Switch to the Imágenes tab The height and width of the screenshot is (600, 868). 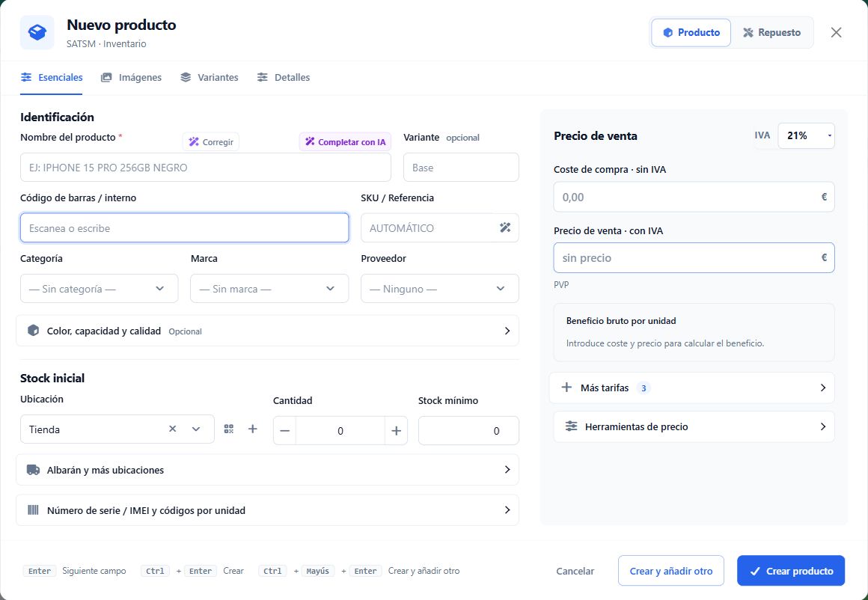[x=131, y=78]
